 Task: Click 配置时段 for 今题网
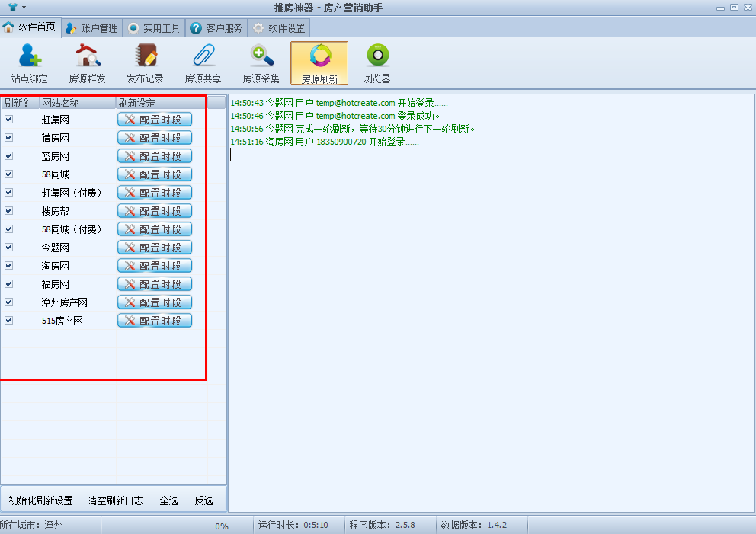pos(155,248)
